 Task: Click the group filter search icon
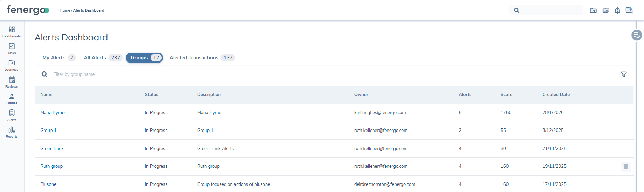point(44,74)
